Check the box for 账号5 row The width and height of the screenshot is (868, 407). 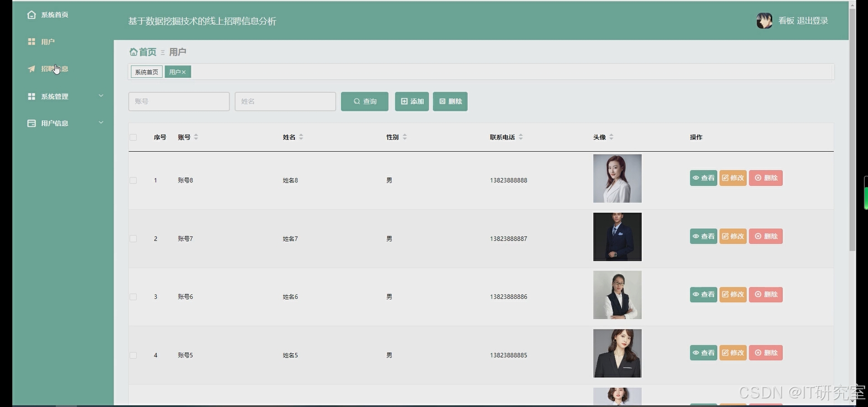(x=133, y=355)
